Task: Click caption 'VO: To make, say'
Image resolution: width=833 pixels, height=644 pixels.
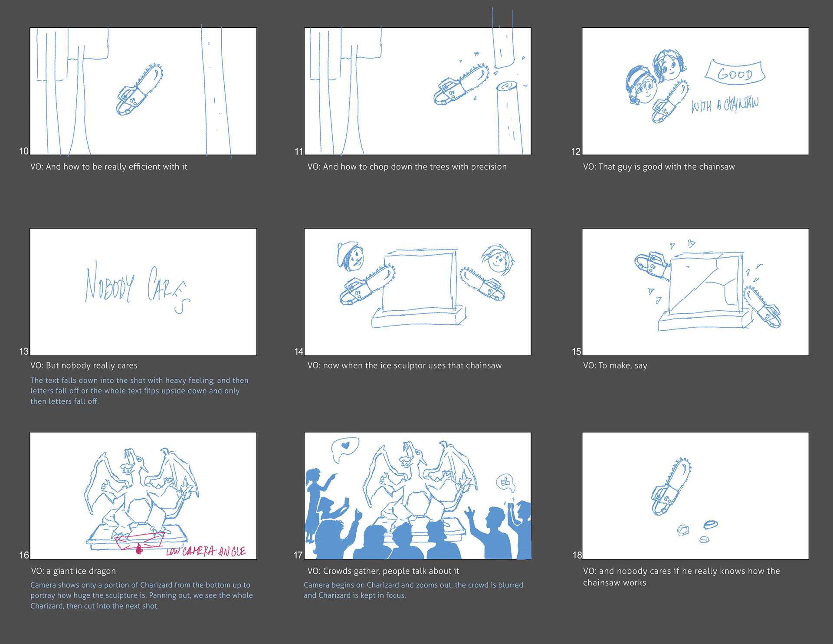Action: [x=615, y=365]
